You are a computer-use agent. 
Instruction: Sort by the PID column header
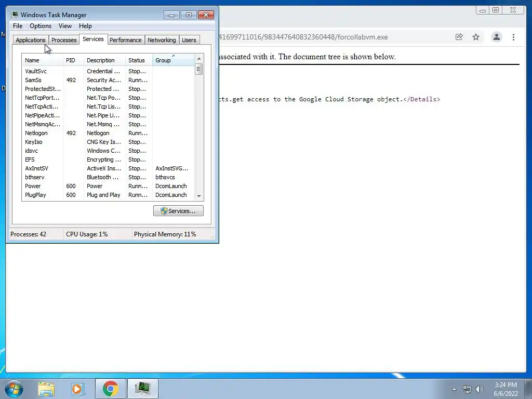pyautogui.click(x=73, y=60)
